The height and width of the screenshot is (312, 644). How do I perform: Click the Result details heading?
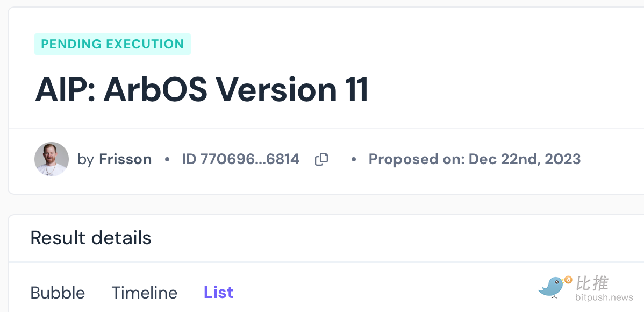[91, 238]
